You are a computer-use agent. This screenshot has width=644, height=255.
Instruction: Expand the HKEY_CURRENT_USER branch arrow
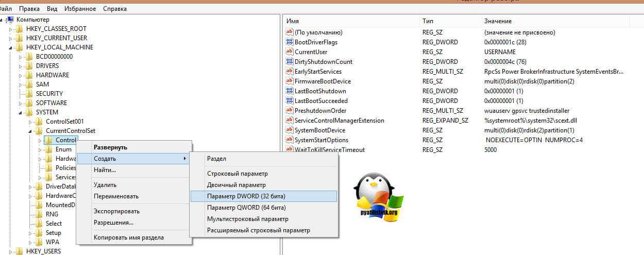[x=11, y=38]
